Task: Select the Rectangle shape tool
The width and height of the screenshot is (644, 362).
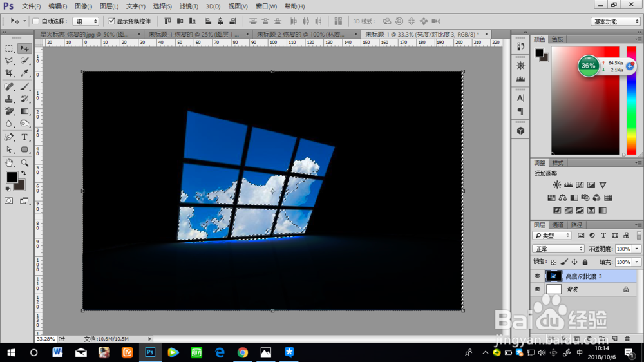Action: (x=24, y=149)
